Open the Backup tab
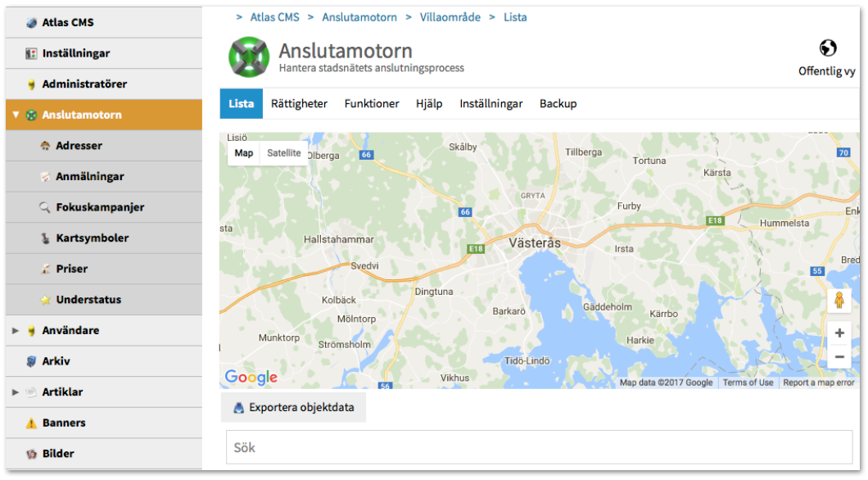Viewport: 868px width, 480px height. 558,103
